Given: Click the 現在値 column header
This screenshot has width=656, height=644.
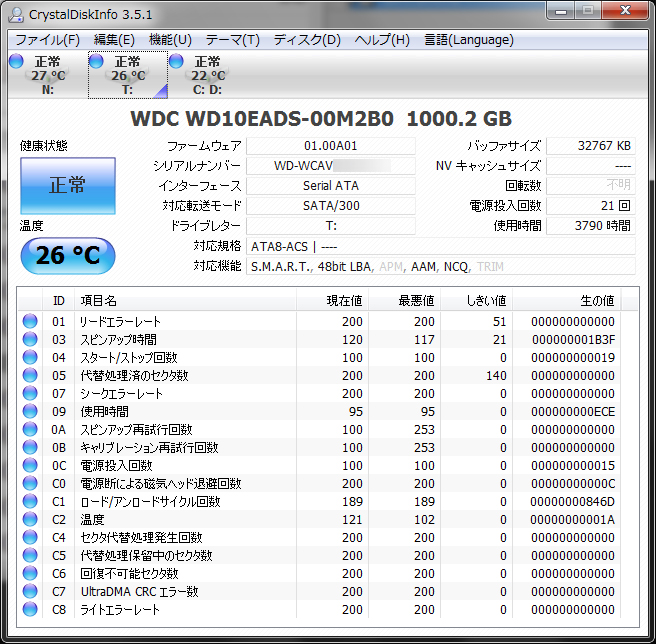Looking at the screenshot, I should pos(333,300).
